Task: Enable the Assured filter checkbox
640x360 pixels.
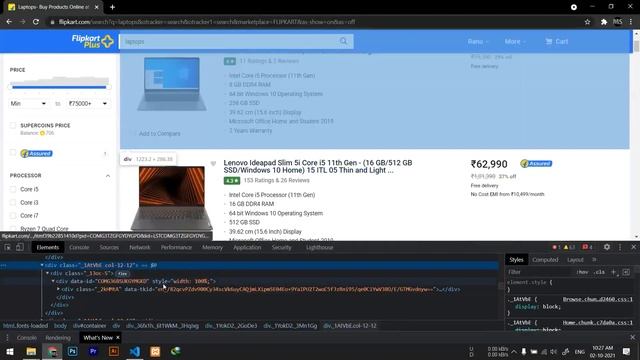Action: click(13, 153)
